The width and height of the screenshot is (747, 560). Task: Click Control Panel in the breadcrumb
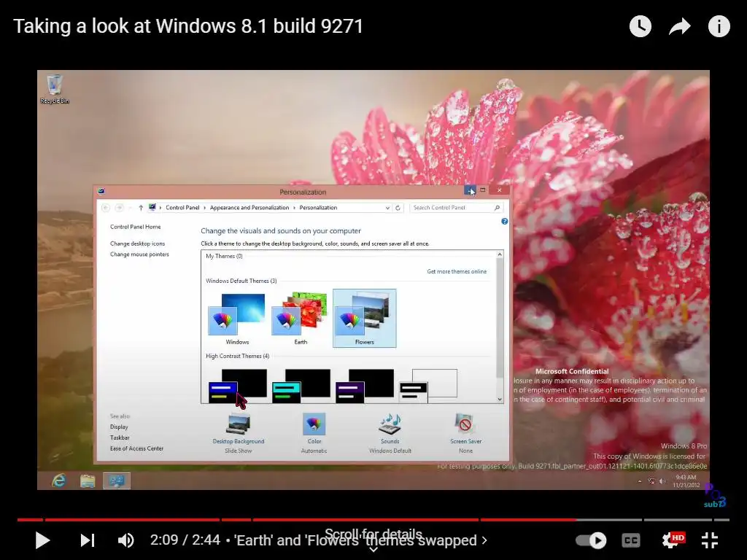[182, 208]
